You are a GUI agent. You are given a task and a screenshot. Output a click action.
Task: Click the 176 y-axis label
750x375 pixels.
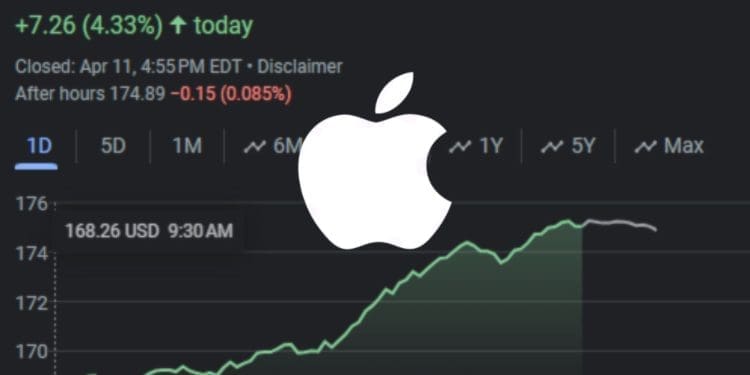(x=32, y=205)
